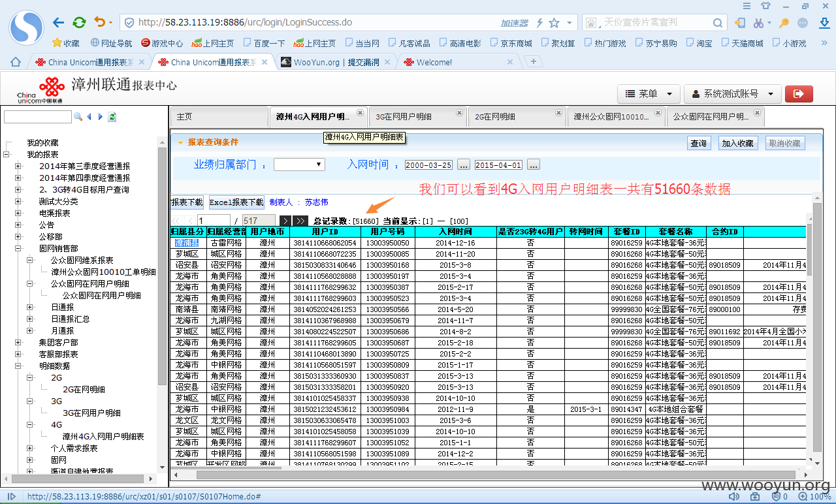Viewport: 836px width, 504px height.
Task: Click the zoom 100% control in status bar
Action: 814,497
